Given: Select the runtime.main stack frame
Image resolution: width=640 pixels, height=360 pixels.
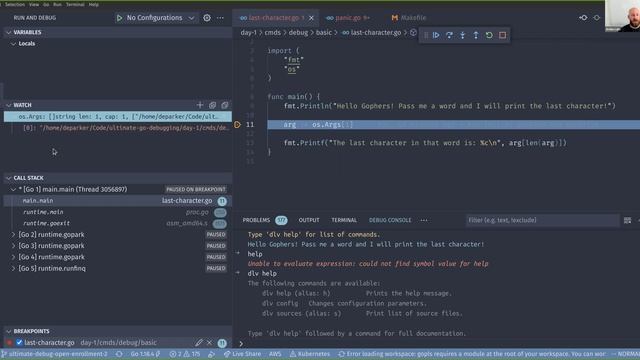Looking at the screenshot, I should click(118, 212).
